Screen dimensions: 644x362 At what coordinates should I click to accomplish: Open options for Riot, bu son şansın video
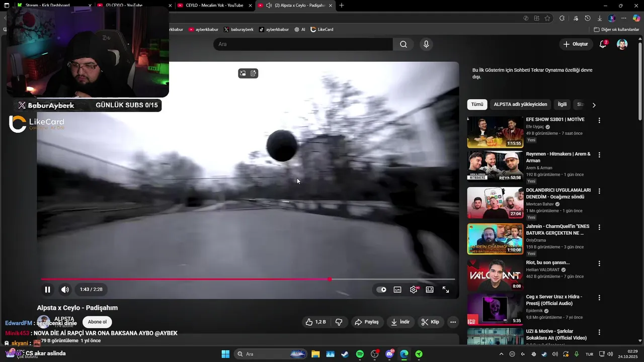[x=599, y=263]
